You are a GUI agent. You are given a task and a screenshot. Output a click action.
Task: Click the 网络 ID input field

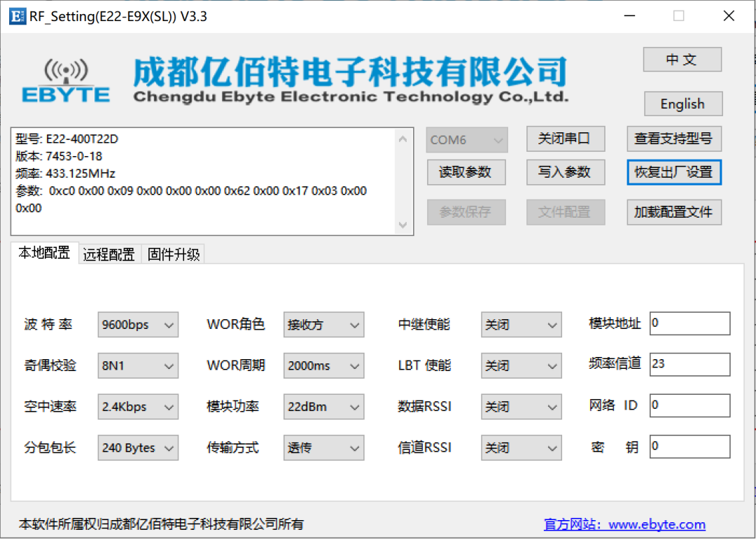coord(690,405)
